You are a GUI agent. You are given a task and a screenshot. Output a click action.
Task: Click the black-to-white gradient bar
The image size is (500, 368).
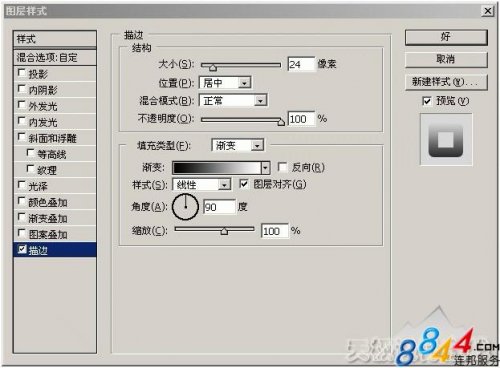click(217, 168)
